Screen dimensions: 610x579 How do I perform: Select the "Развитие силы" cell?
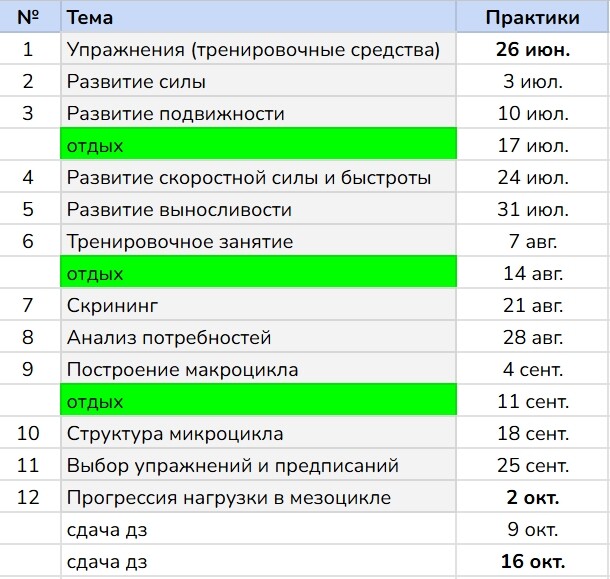[x=258, y=82]
